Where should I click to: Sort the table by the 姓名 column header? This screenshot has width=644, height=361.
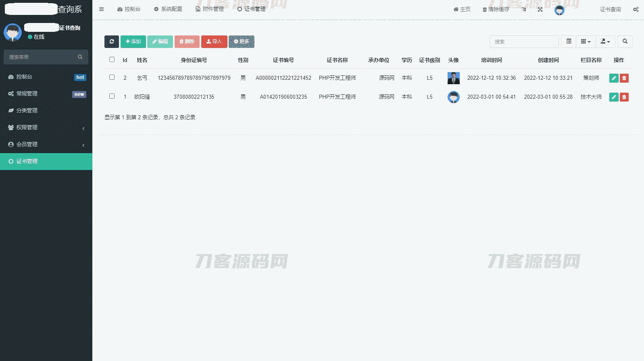pos(142,60)
